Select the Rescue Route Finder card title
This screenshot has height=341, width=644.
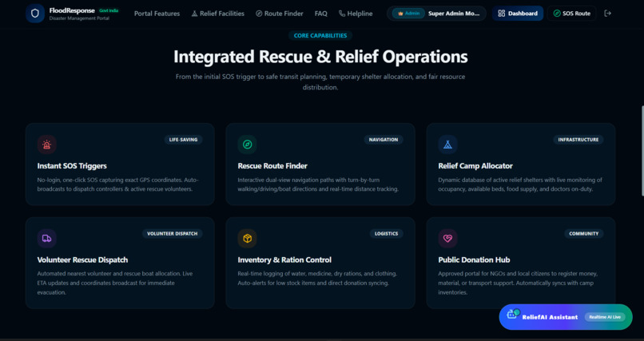point(272,166)
